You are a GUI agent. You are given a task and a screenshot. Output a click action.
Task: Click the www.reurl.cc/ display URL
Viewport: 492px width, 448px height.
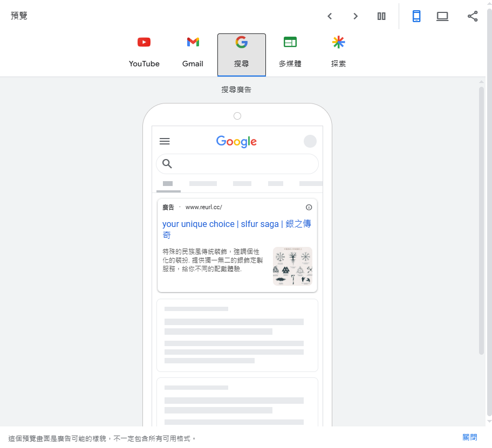point(203,207)
